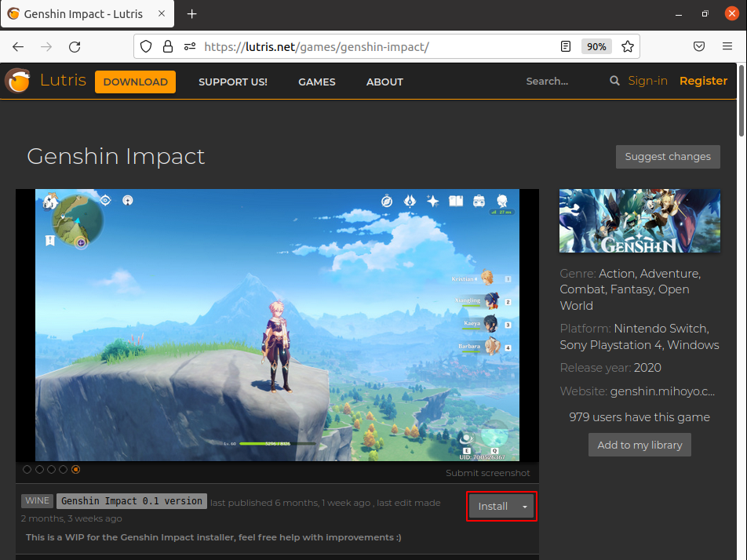Click the Pocket save icon
This screenshot has width=747, height=560.
point(698,47)
